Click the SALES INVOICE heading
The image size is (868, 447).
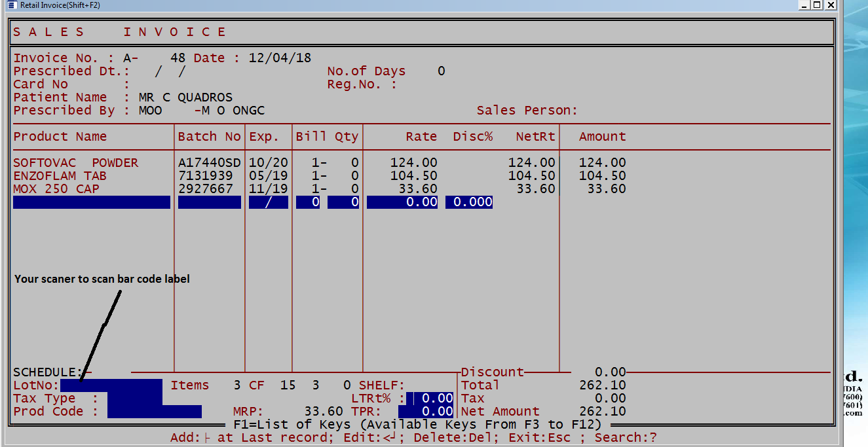120,32
